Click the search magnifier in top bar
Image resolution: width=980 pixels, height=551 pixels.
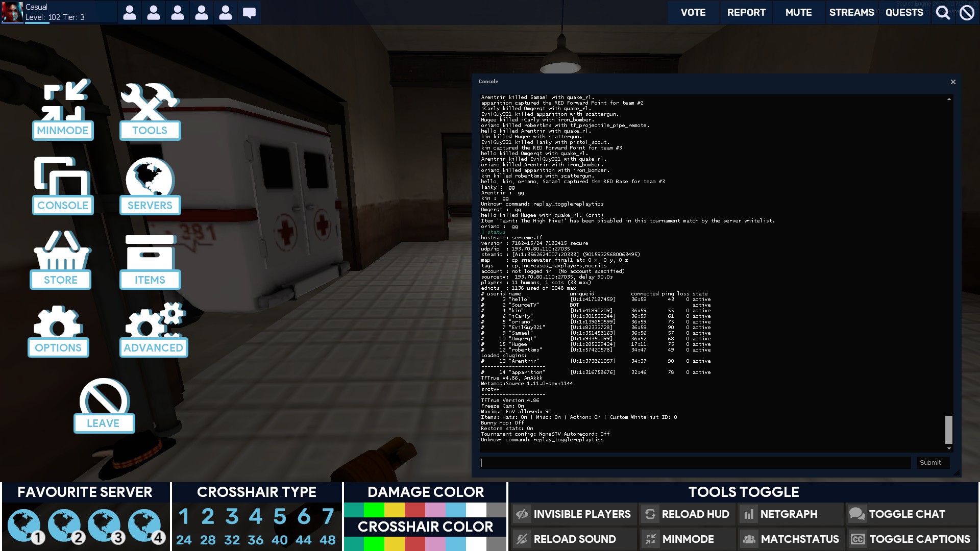pyautogui.click(x=943, y=12)
